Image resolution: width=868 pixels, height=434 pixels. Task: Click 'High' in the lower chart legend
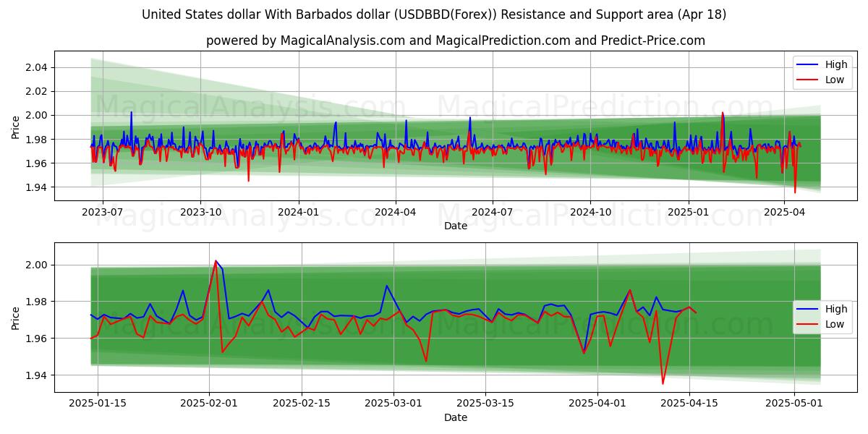(x=836, y=309)
